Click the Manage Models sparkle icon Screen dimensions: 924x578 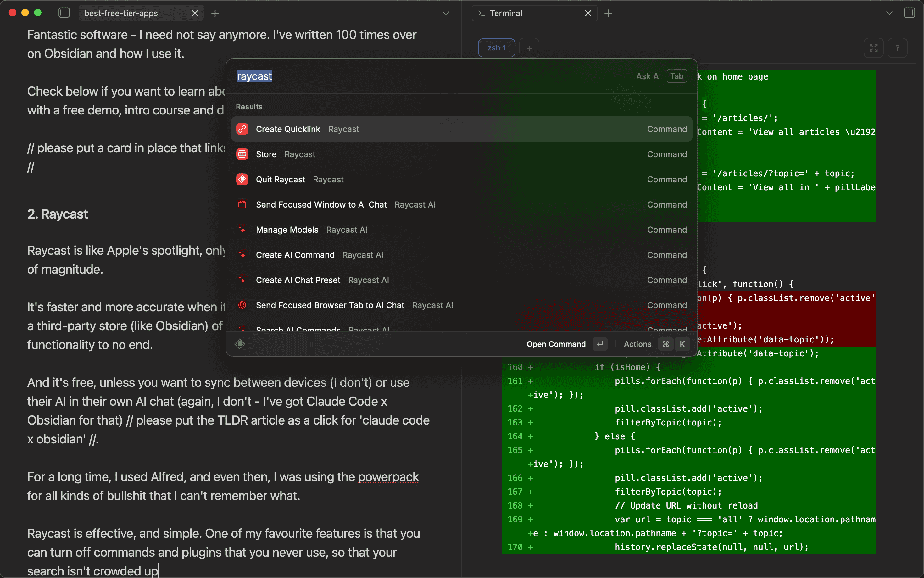click(242, 230)
